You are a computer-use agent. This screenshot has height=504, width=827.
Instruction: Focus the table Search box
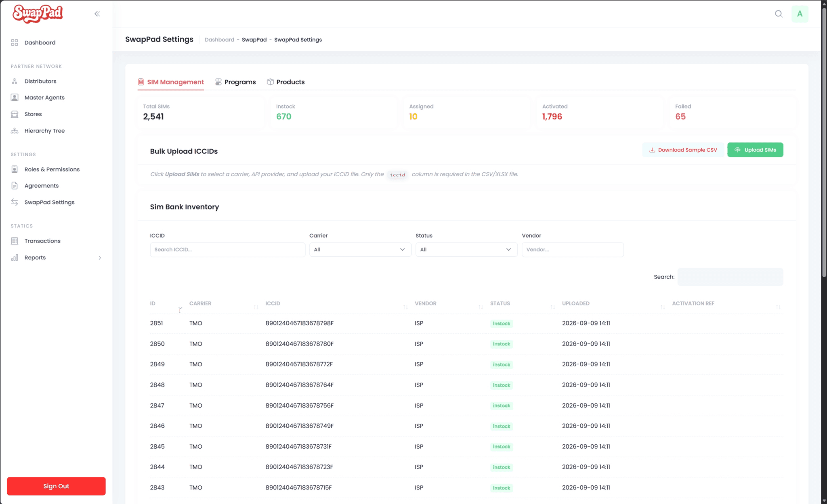(730, 277)
